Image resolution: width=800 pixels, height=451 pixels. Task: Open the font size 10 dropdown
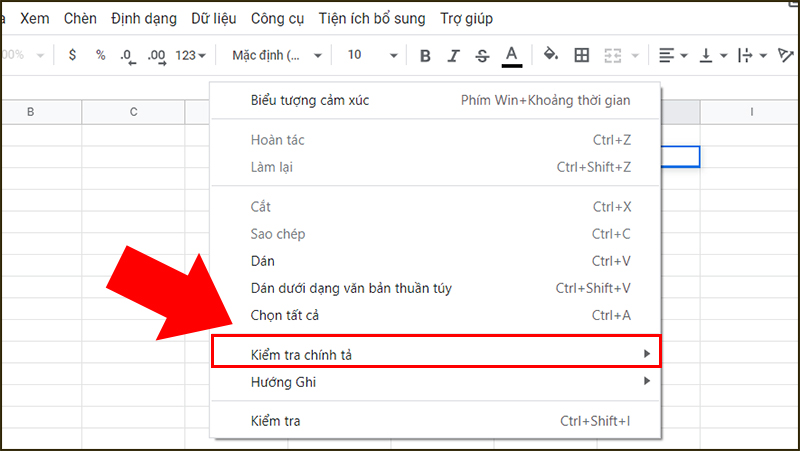[372, 55]
